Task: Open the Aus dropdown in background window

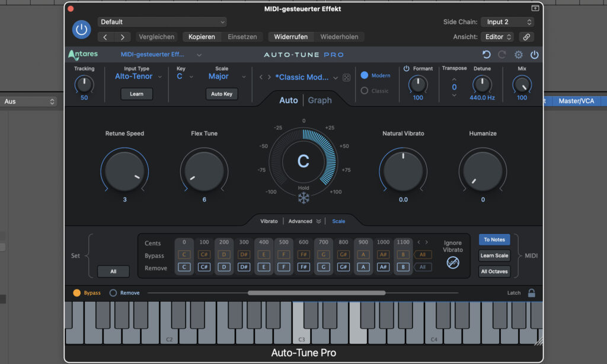Action: (x=29, y=101)
